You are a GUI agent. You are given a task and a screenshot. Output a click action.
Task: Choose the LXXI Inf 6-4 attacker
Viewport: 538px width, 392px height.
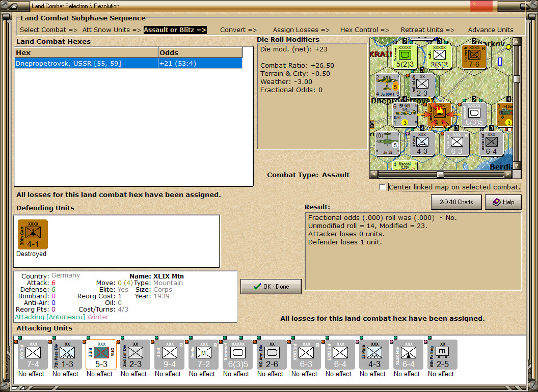pos(340,355)
